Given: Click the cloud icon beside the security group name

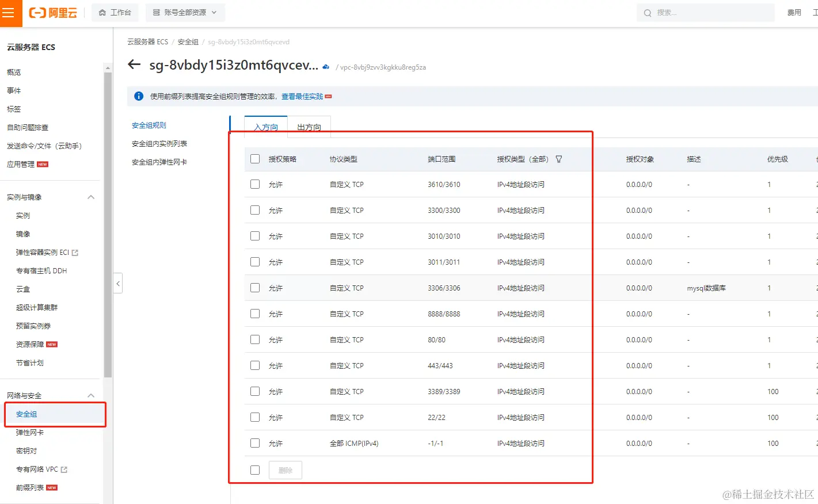Looking at the screenshot, I should pos(326,67).
